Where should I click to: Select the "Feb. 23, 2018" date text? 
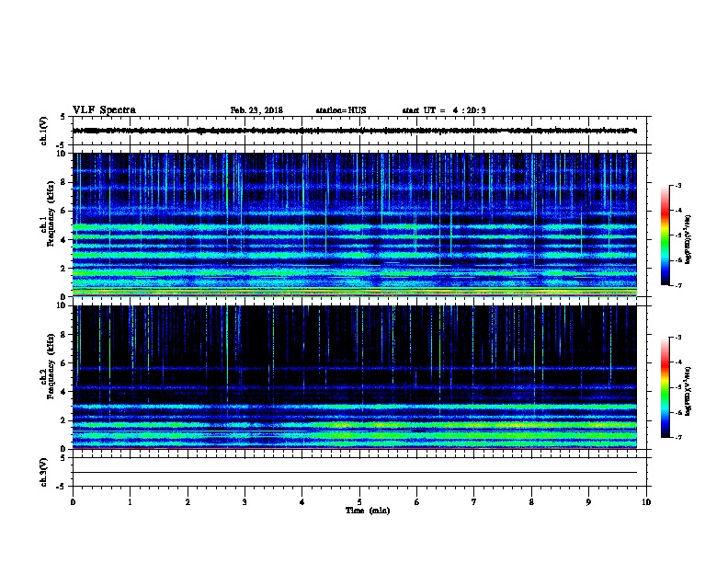coord(256,110)
